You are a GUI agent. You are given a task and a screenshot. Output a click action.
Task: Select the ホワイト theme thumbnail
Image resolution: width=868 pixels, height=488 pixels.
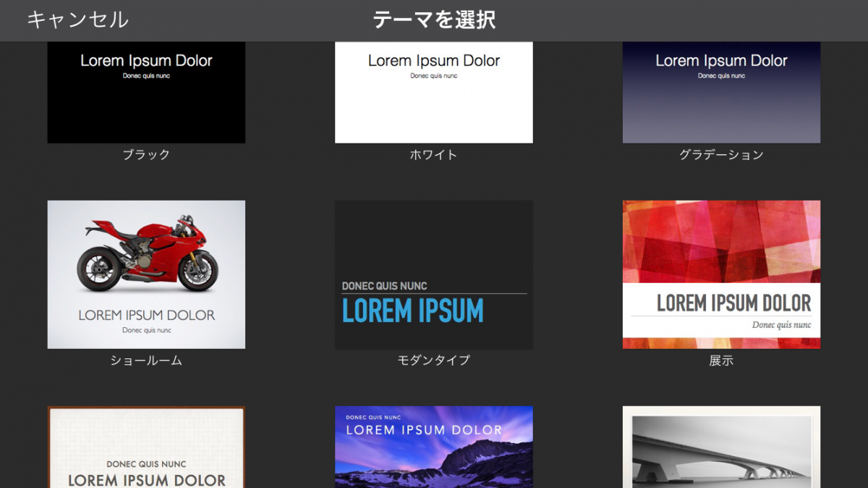pyautogui.click(x=434, y=92)
